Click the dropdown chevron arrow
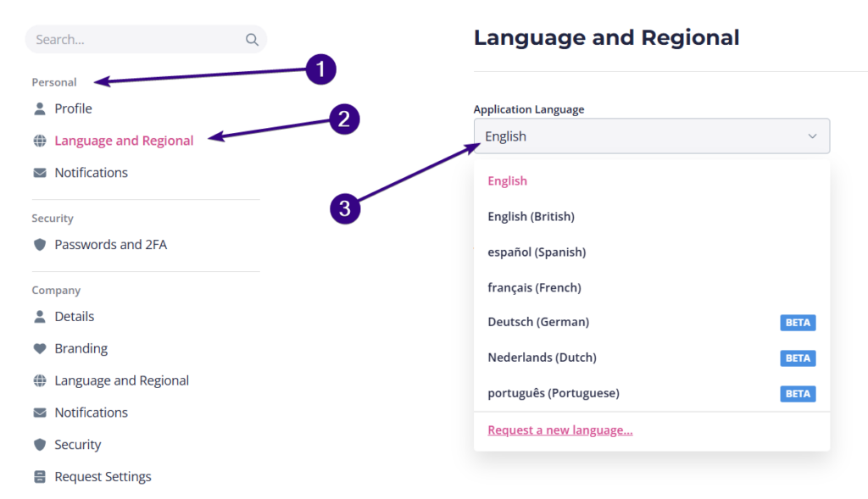 tap(812, 136)
